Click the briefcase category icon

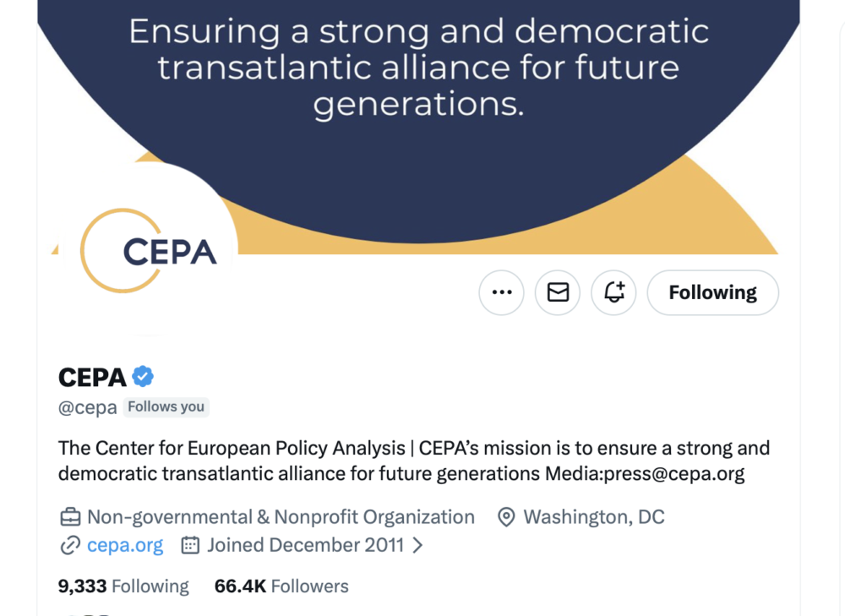click(x=70, y=516)
